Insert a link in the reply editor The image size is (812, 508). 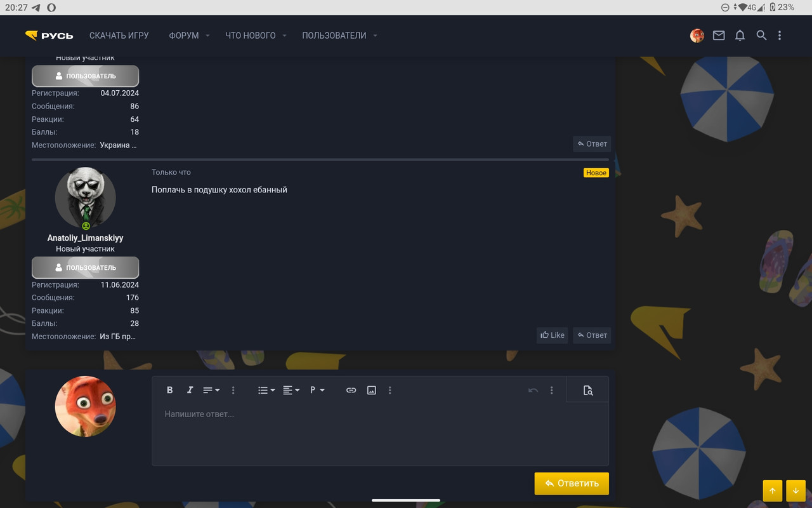(x=351, y=390)
